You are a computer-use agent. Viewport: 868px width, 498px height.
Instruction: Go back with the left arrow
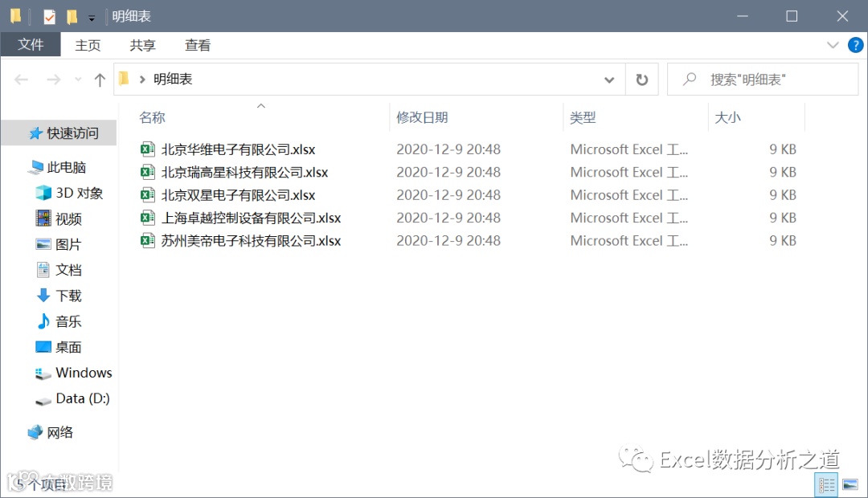(x=22, y=80)
